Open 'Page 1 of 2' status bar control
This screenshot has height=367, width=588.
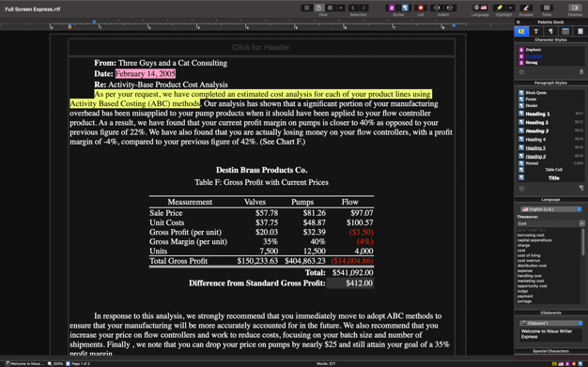click(x=78, y=363)
